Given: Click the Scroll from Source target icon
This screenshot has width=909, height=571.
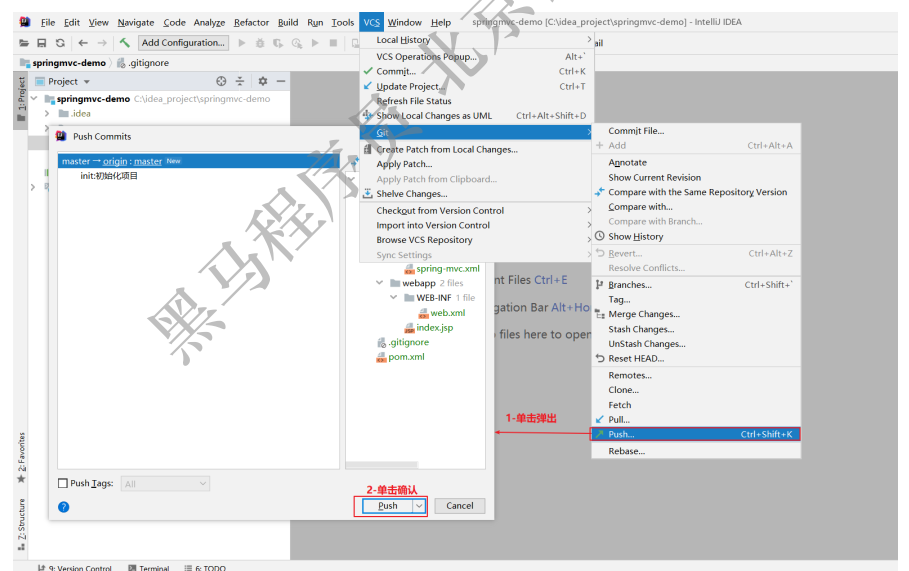Looking at the screenshot, I should [221, 81].
